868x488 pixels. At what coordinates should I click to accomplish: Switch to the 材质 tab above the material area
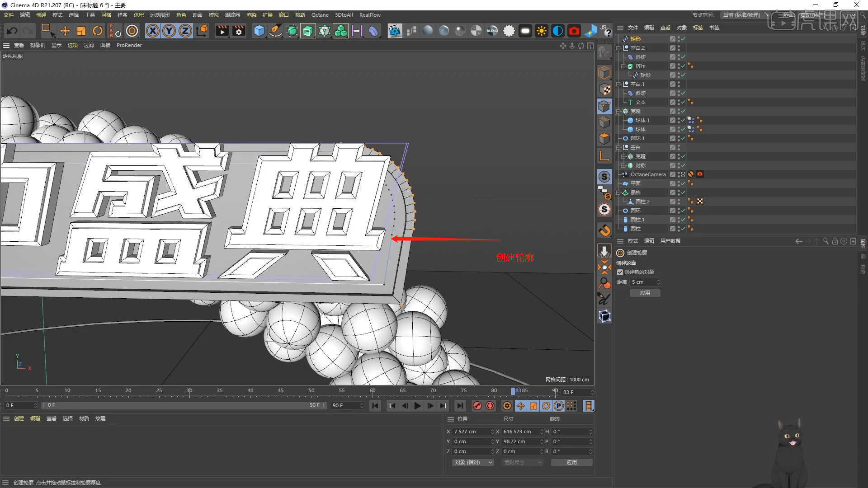[x=84, y=418]
